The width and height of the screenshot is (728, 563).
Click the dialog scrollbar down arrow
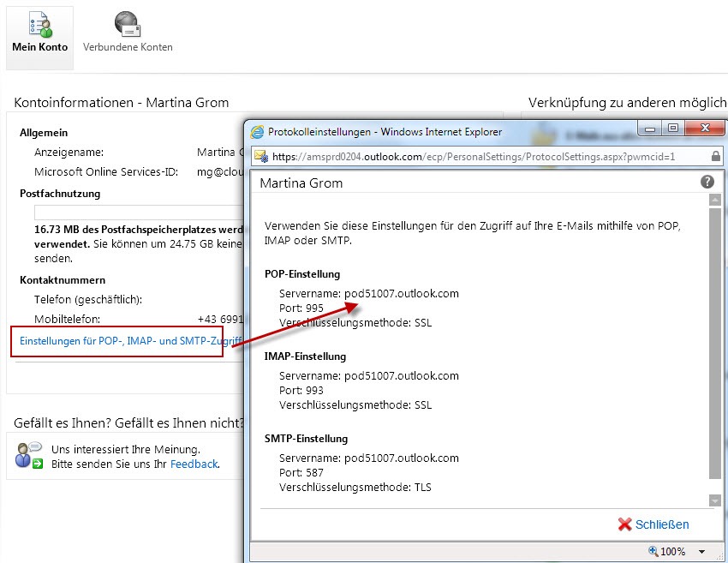[715, 500]
